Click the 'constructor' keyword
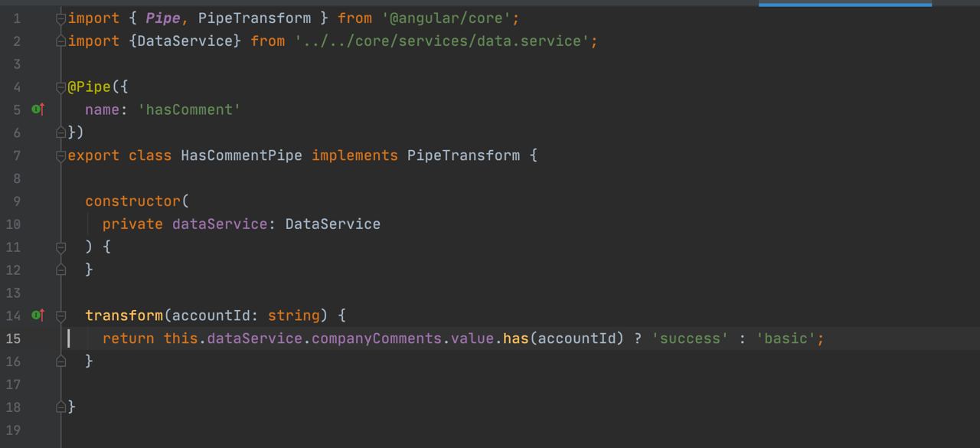 [x=132, y=201]
